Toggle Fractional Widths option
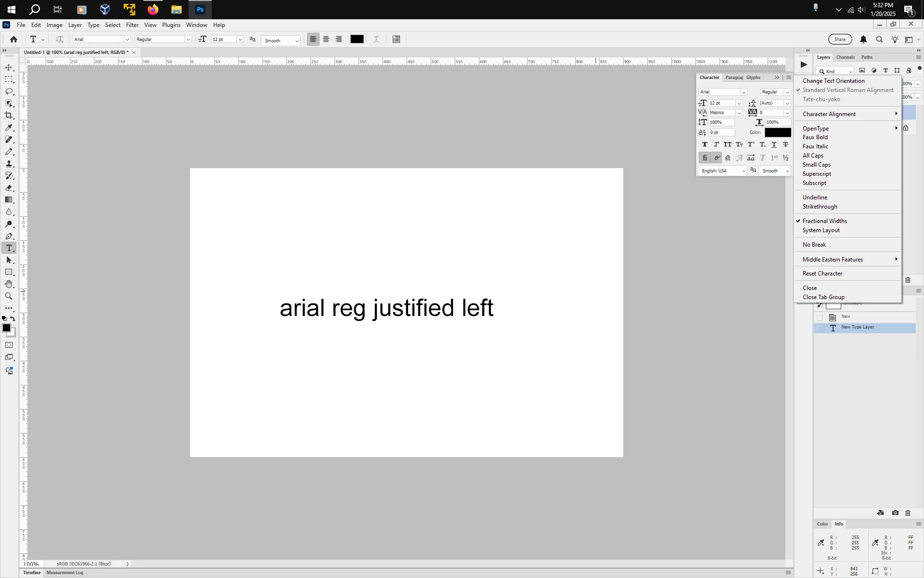 click(824, 221)
